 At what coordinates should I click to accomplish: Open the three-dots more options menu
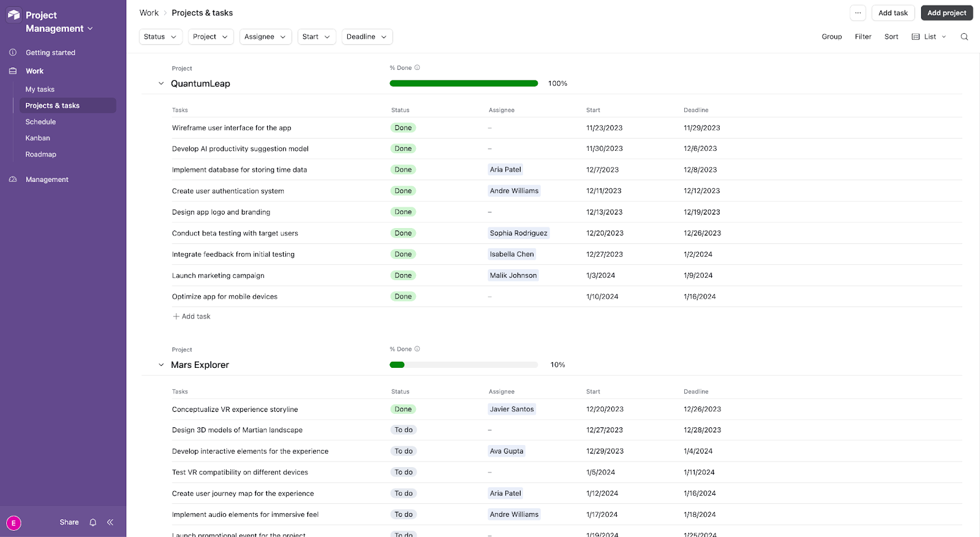(x=858, y=13)
